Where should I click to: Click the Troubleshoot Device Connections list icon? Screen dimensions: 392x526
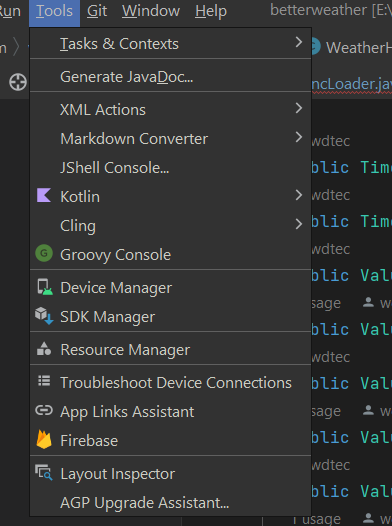pyautogui.click(x=44, y=381)
